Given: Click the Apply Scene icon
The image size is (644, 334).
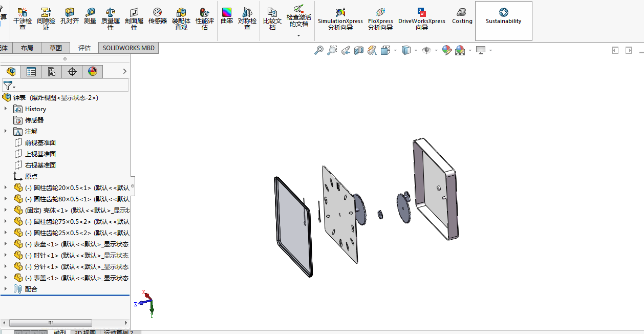Looking at the screenshot, I should (x=460, y=50).
